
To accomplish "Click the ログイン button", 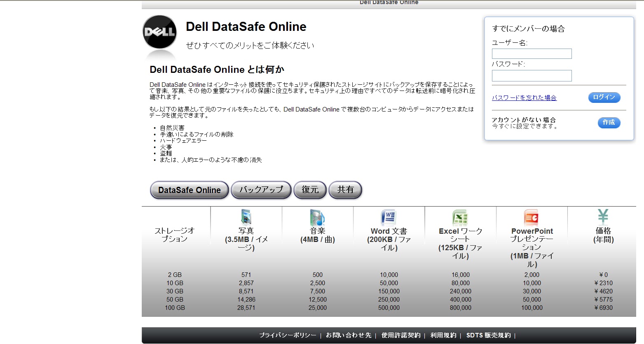I will coord(604,98).
